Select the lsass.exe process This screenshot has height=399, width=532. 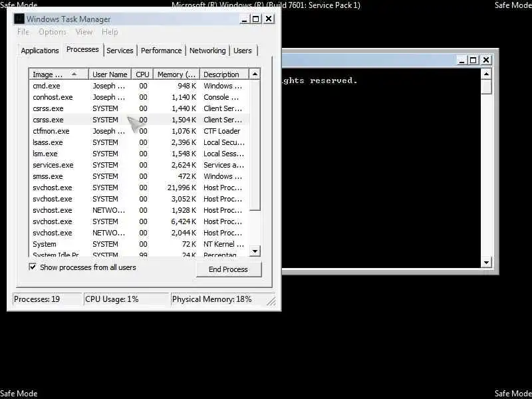(139, 142)
